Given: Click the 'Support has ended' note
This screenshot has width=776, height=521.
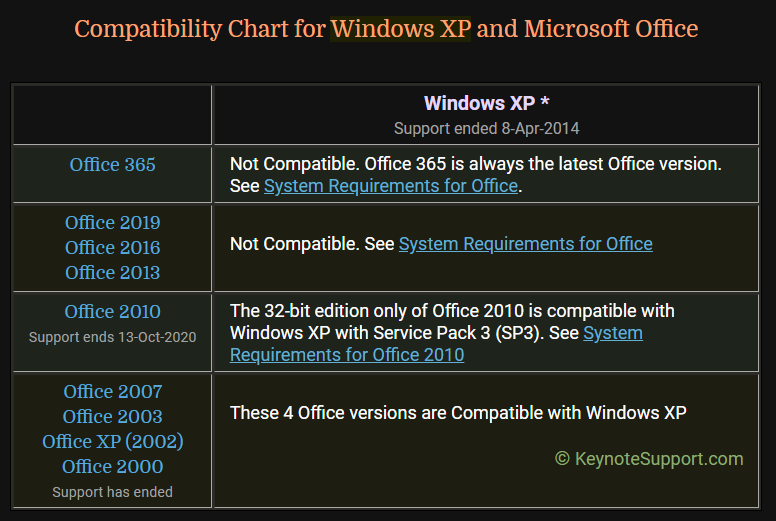Looking at the screenshot, I should (x=112, y=492).
